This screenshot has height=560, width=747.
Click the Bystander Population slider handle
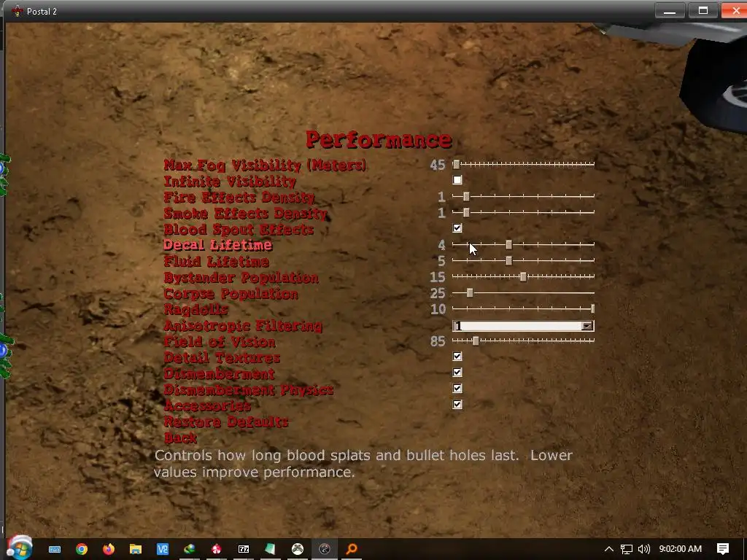523,276
